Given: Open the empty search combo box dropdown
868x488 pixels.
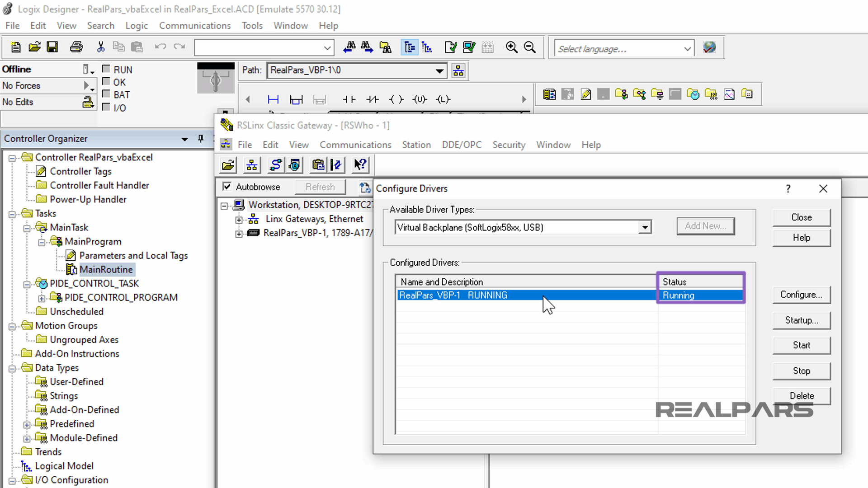Looking at the screenshot, I should click(327, 47).
